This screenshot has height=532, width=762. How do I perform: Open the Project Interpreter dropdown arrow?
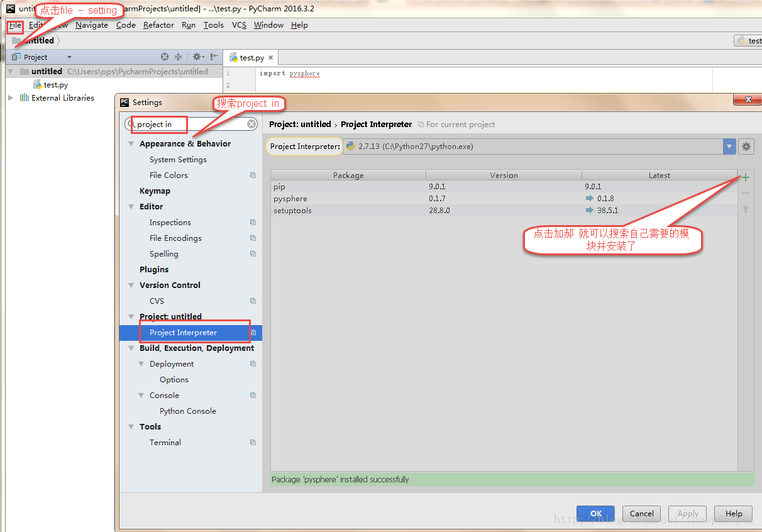pyautogui.click(x=729, y=147)
